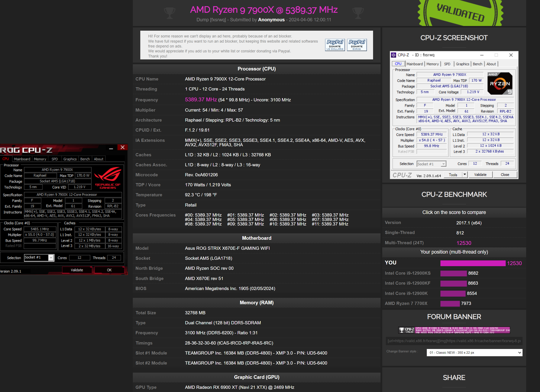Viewport: 540px width, 392px height.
Task: Click the Microcode Rev. 0xA601206 value
Action: click(x=201, y=175)
